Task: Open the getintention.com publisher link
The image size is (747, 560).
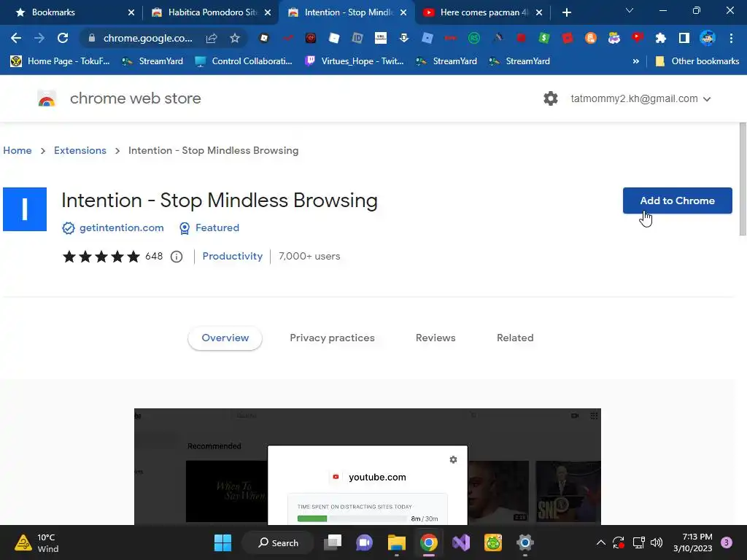Action: click(122, 227)
